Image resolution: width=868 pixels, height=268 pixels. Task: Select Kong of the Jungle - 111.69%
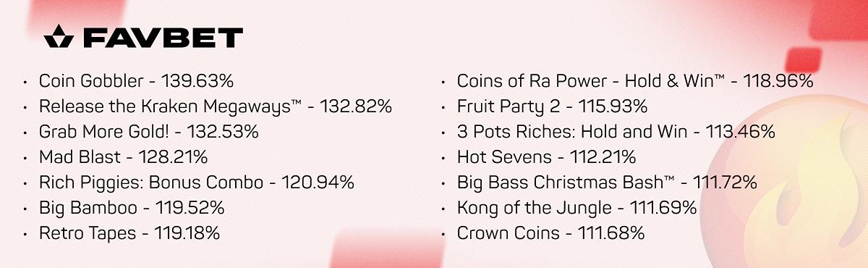pyautogui.click(x=576, y=208)
